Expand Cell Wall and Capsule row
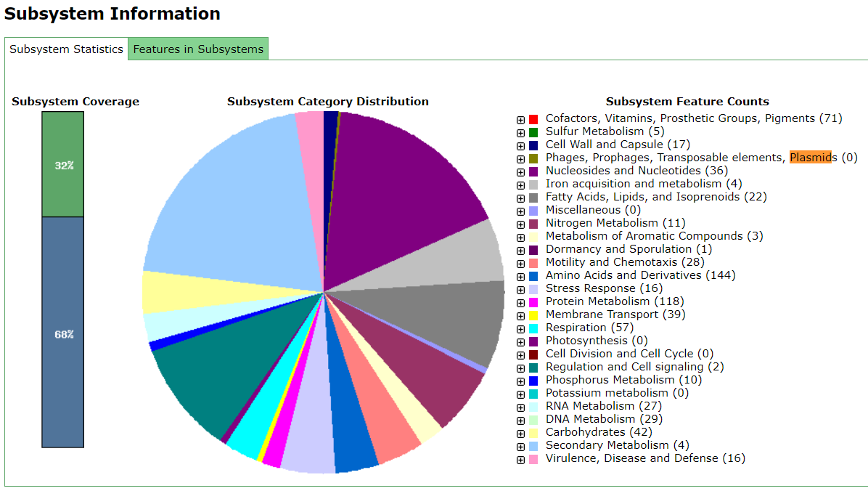868x499 pixels. [x=520, y=146]
